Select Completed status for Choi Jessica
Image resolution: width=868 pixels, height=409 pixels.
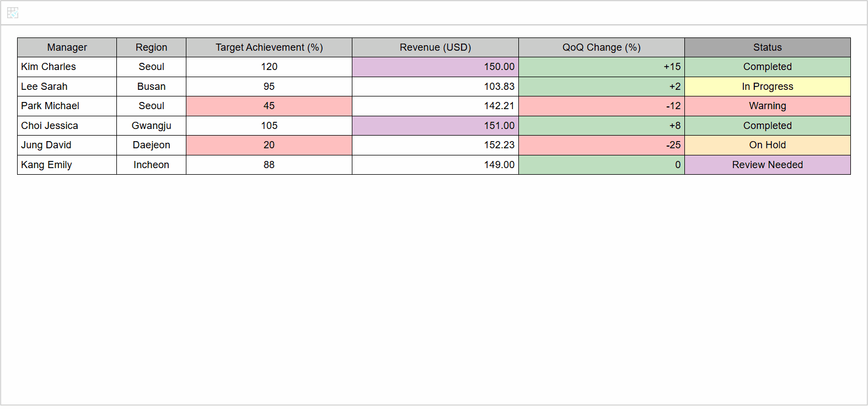pos(768,126)
